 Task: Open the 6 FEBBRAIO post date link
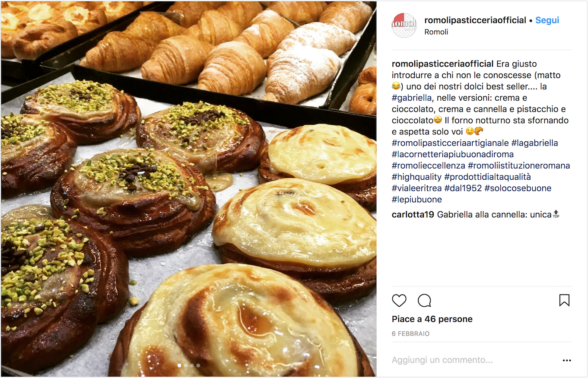410,334
